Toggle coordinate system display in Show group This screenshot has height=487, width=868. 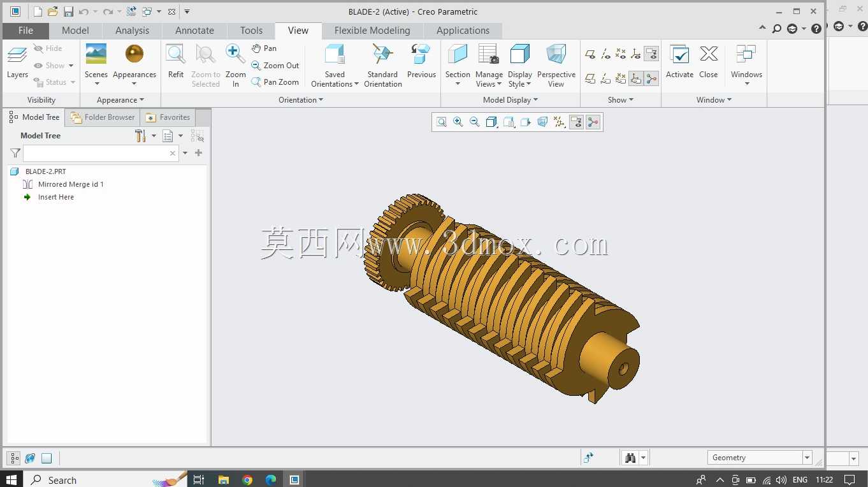(x=636, y=54)
